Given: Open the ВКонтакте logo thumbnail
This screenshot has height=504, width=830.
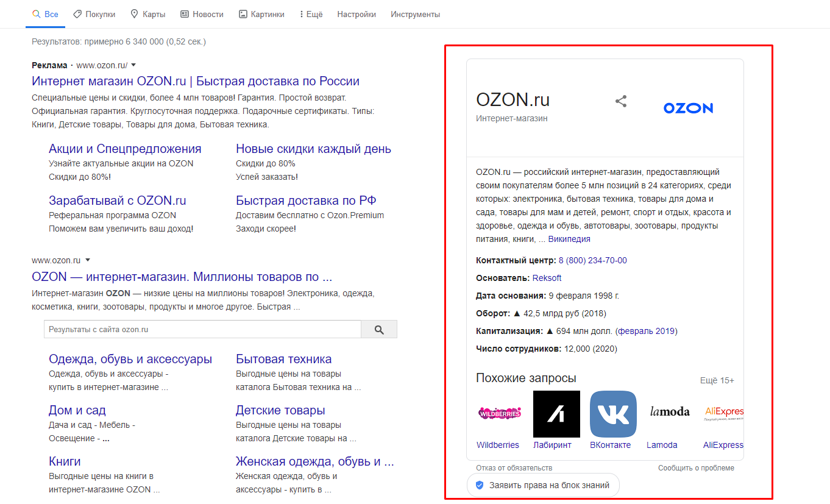Looking at the screenshot, I should [x=613, y=414].
